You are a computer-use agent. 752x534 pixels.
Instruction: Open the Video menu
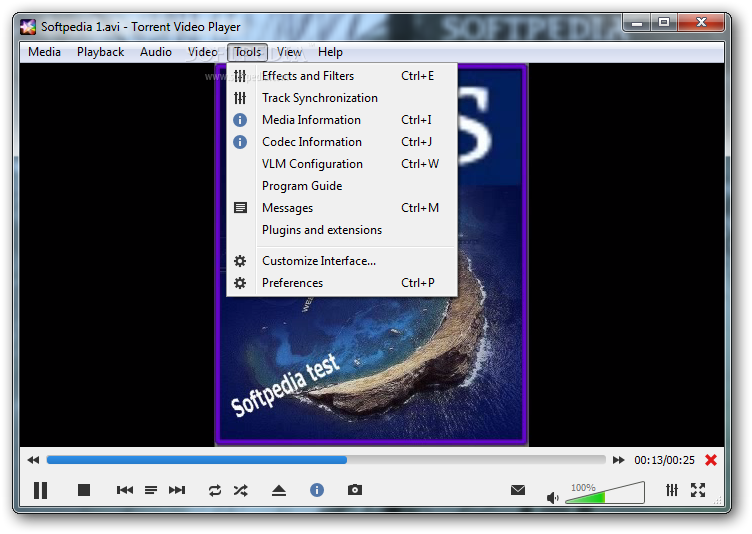[x=202, y=52]
